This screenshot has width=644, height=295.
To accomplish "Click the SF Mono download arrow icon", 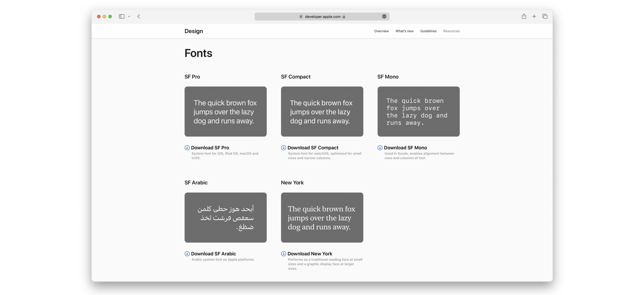I will pos(380,148).
